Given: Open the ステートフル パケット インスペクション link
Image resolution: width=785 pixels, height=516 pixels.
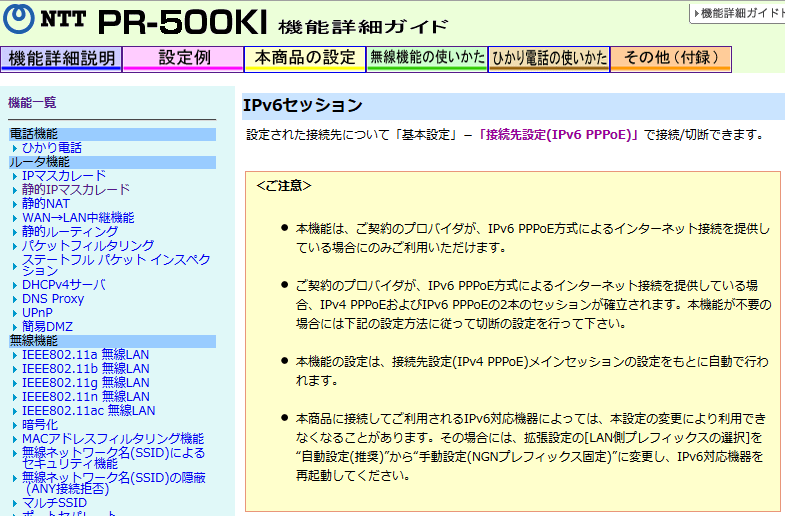Looking at the screenshot, I should point(116,265).
